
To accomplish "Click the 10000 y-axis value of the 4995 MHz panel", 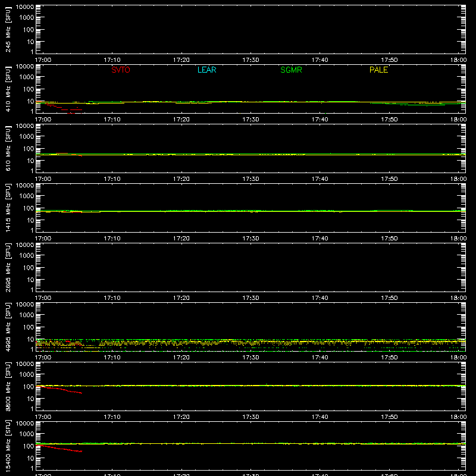I will click(25, 305).
